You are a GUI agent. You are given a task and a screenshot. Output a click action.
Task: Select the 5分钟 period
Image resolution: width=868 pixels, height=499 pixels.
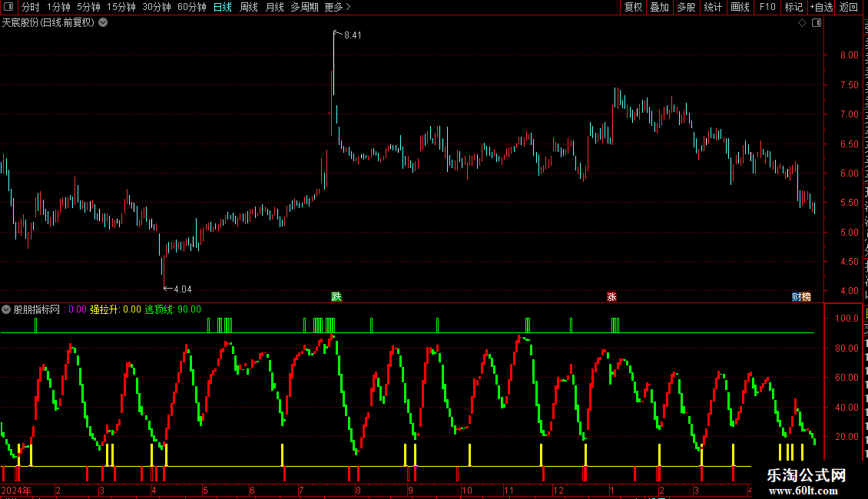(x=88, y=7)
